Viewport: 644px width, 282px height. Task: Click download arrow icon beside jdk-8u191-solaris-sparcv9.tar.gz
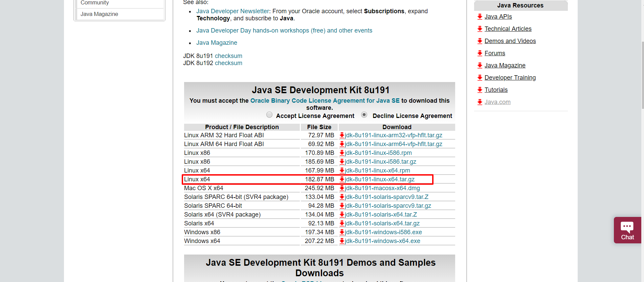342,206
